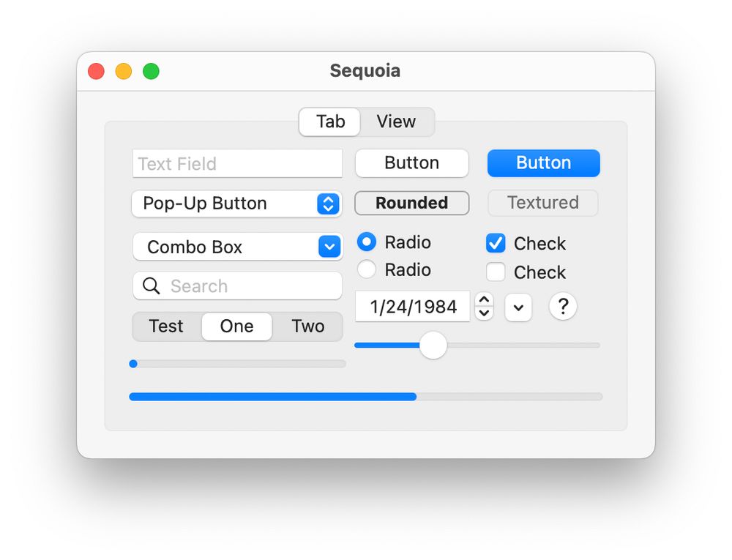
Task: Click the Combo Box text area
Action: point(226,247)
